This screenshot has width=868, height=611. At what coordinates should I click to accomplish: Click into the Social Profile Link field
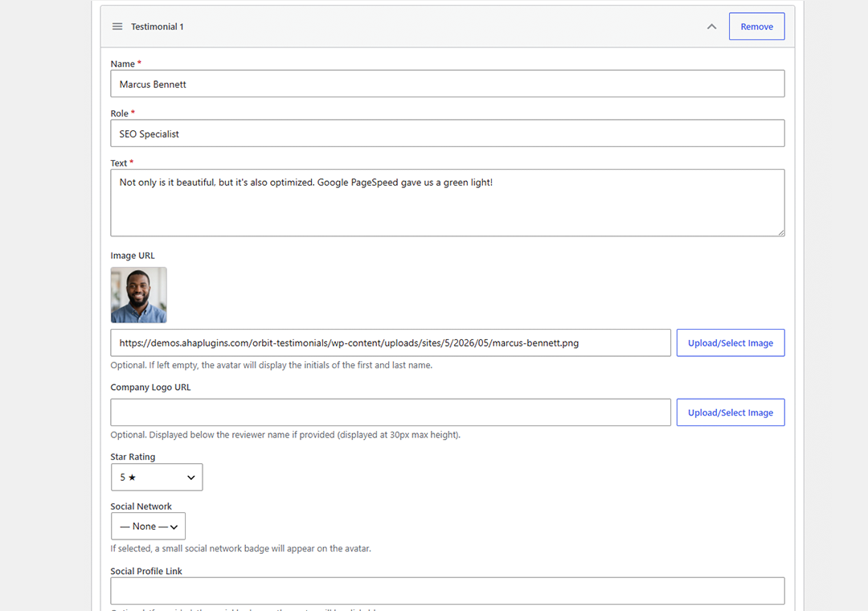448,591
